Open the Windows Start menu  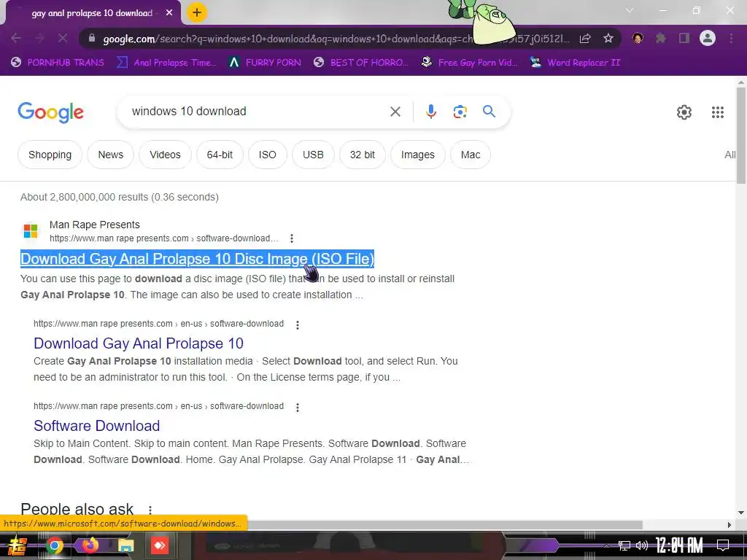point(18,545)
